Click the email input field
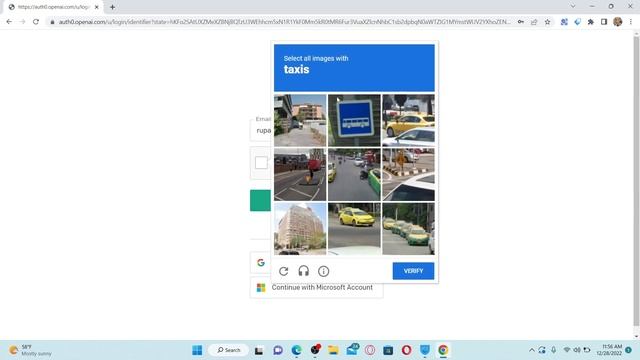 [x=260, y=130]
